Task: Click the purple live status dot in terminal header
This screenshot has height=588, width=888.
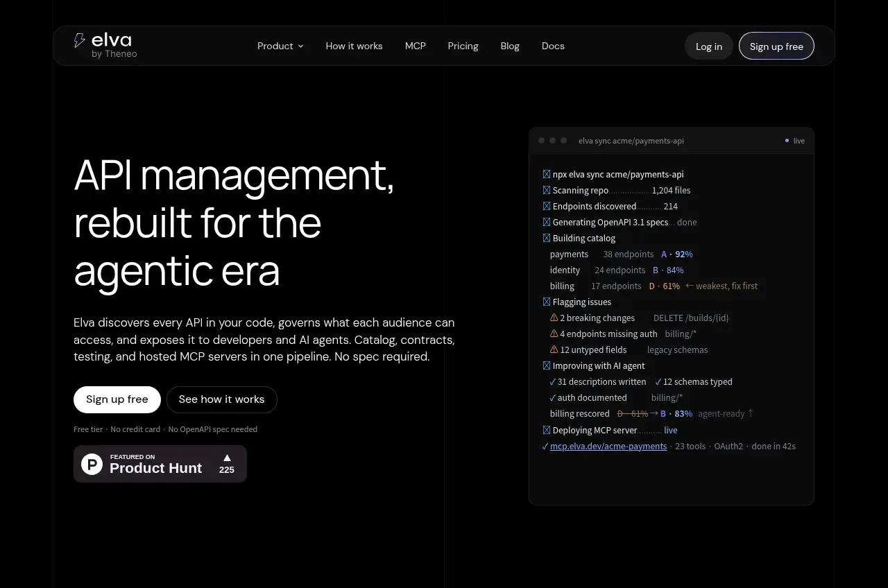Action: click(x=787, y=140)
